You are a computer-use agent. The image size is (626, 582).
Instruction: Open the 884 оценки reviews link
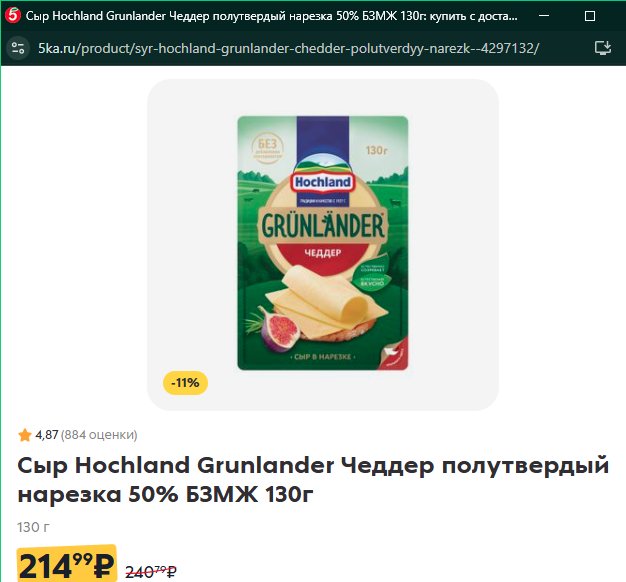pos(99,435)
